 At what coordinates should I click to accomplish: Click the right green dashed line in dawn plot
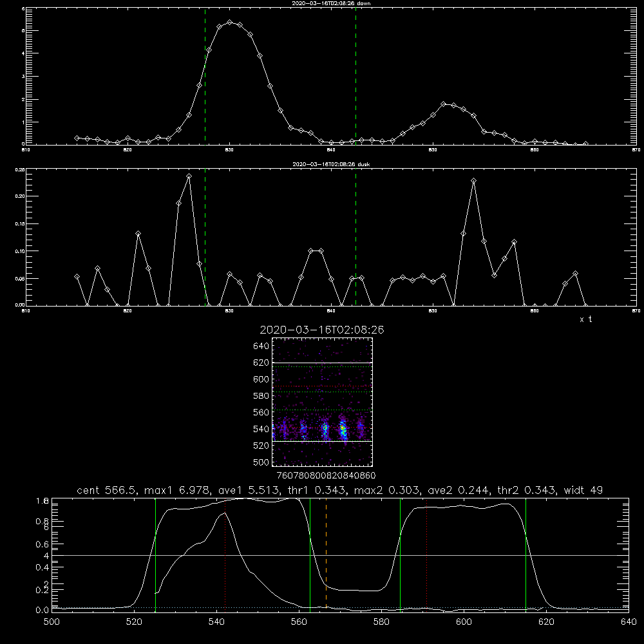355,76
